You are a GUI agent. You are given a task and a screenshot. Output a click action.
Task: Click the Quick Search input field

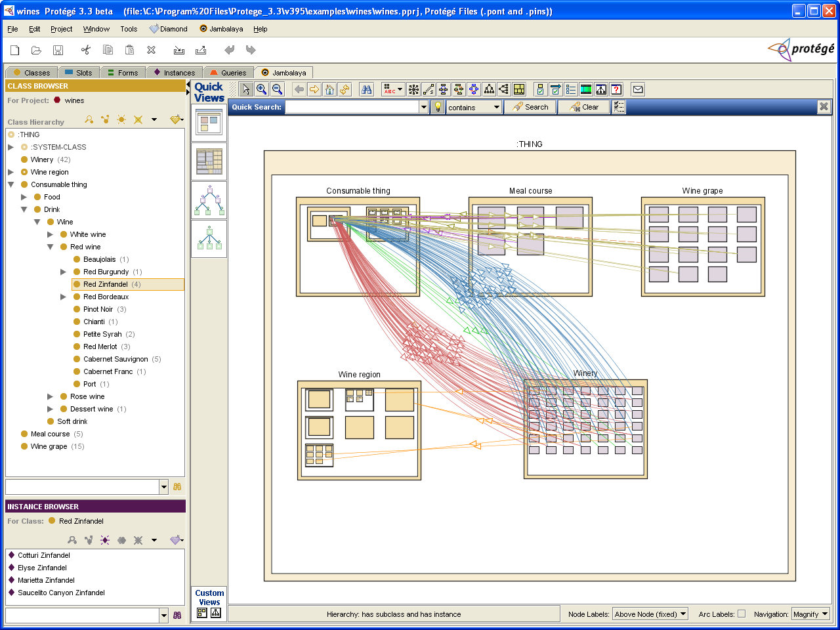(x=352, y=107)
